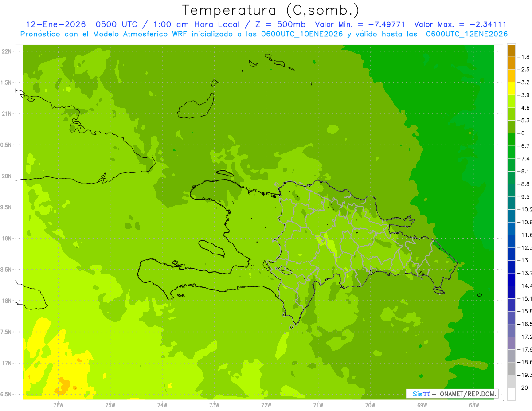Screen dimensions: 532x411
Task: Click the '18N' latitude label
Action: [7, 301]
